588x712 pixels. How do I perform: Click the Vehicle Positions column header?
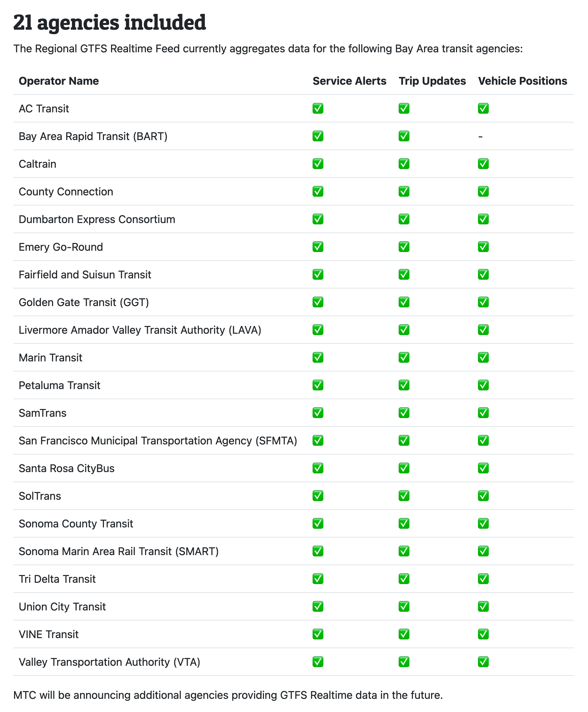click(522, 81)
